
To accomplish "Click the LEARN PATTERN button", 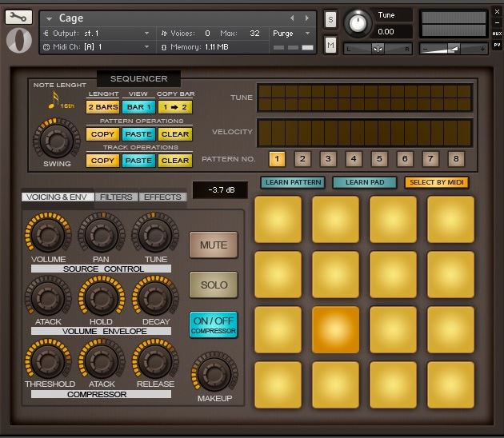I will click(292, 182).
